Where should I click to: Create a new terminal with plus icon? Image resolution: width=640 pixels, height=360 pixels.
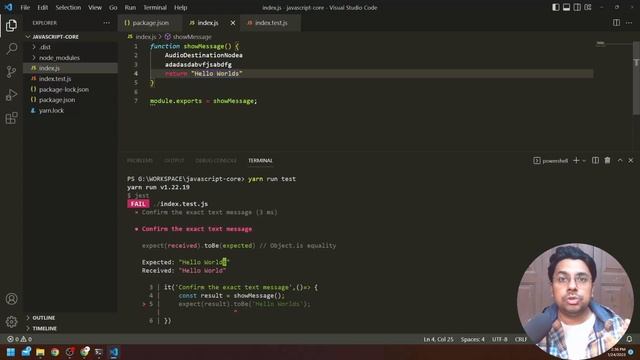pos(576,160)
